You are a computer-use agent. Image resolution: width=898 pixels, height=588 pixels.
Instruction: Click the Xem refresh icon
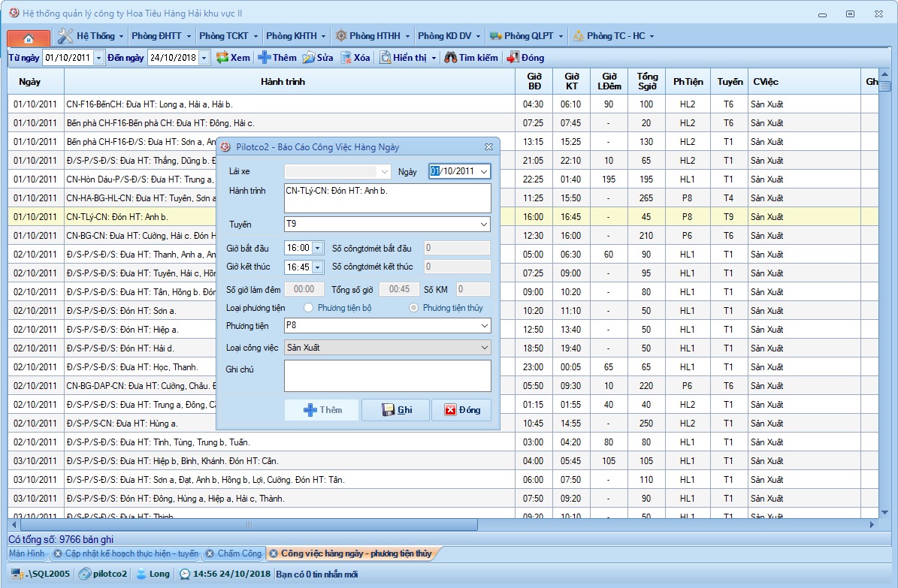pyautogui.click(x=222, y=58)
